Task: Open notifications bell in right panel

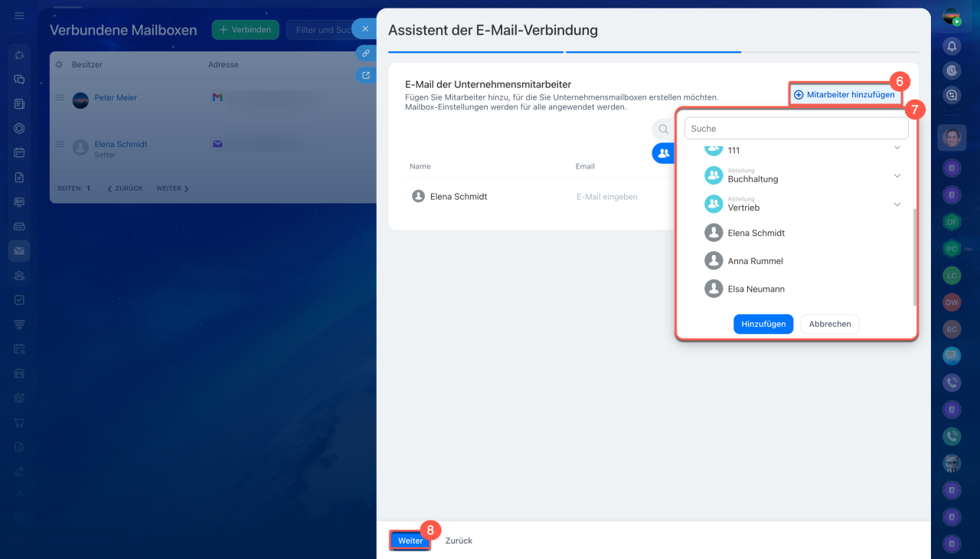Action: [x=952, y=46]
